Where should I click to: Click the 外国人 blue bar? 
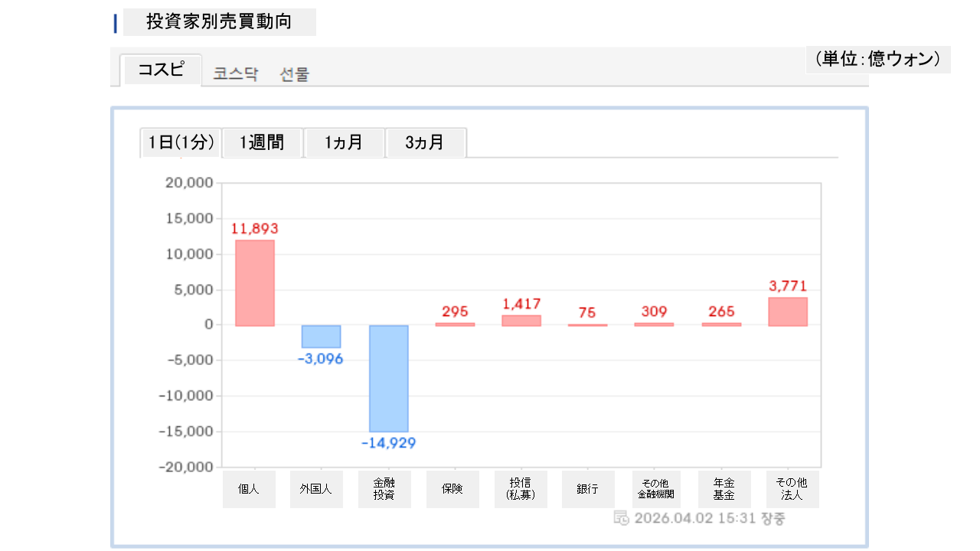(321, 337)
